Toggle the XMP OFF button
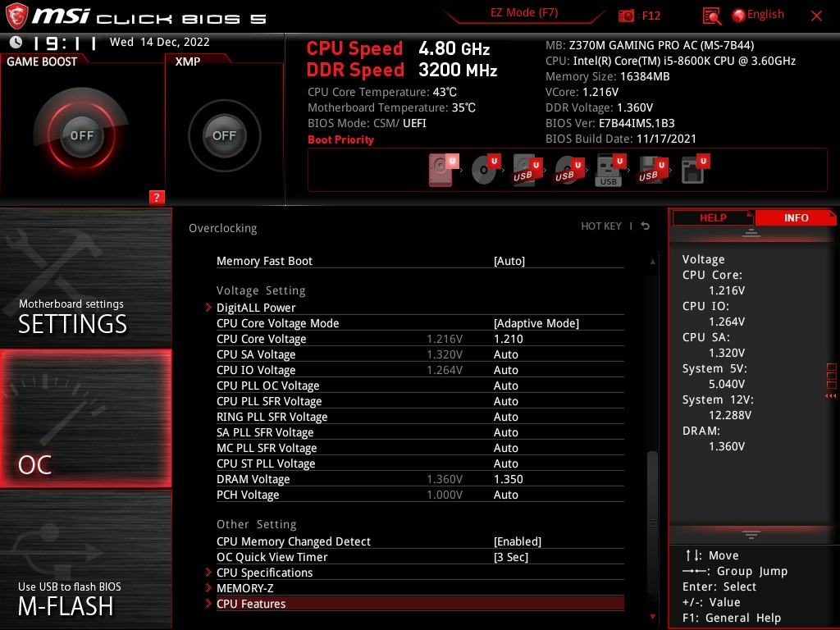The width and height of the screenshot is (840, 630). point(224,135)
